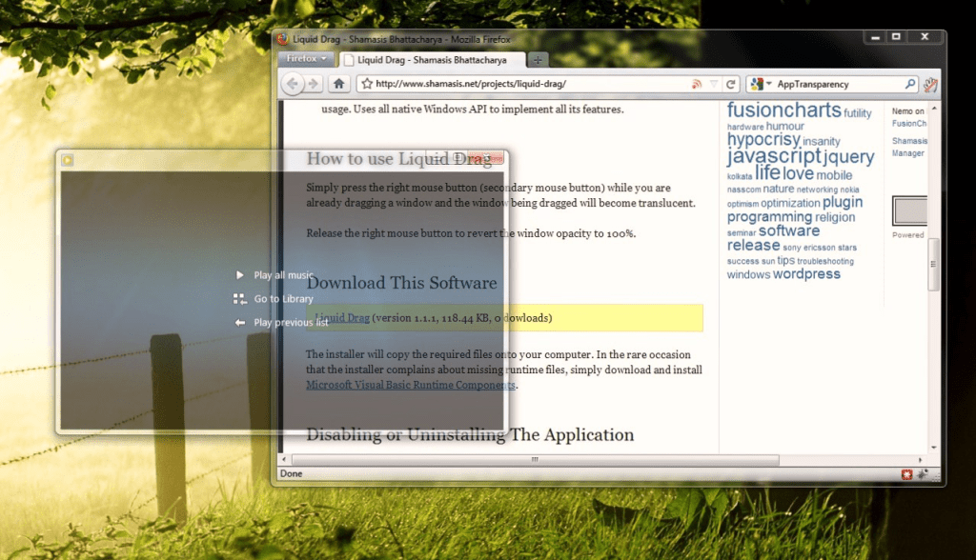Reload the page with the refresh icon
Image resolution: width=976 pixels, height=560 pixels.
(731, 84)
